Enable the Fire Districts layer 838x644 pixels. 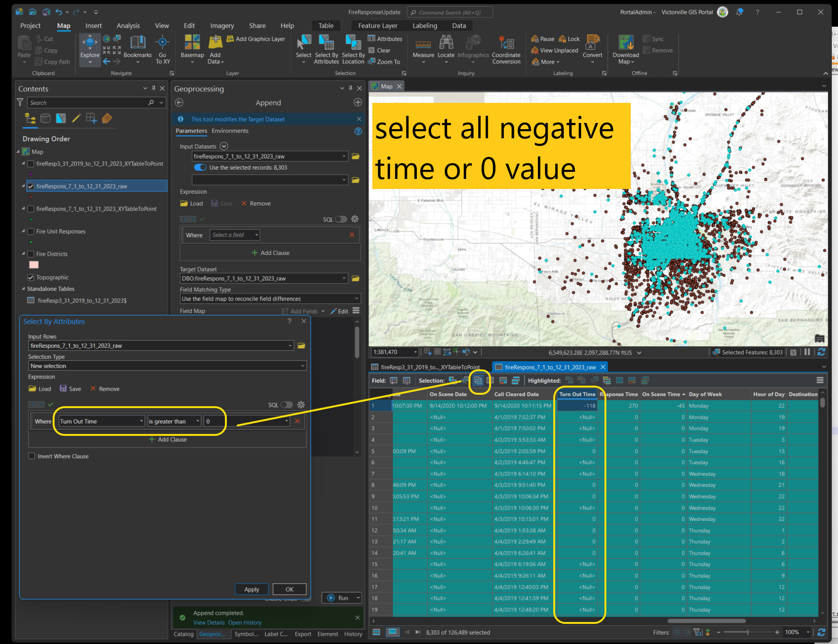coord(31,254)
